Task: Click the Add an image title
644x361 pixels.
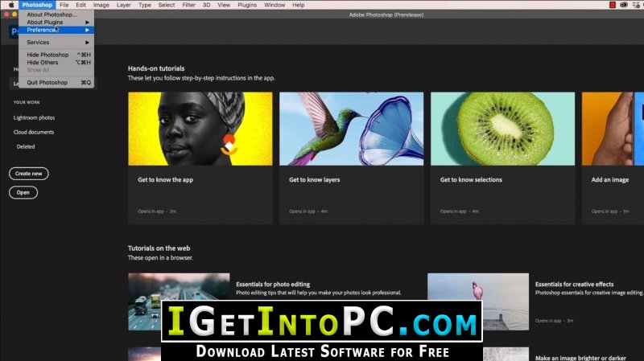Action: point(610,179)
